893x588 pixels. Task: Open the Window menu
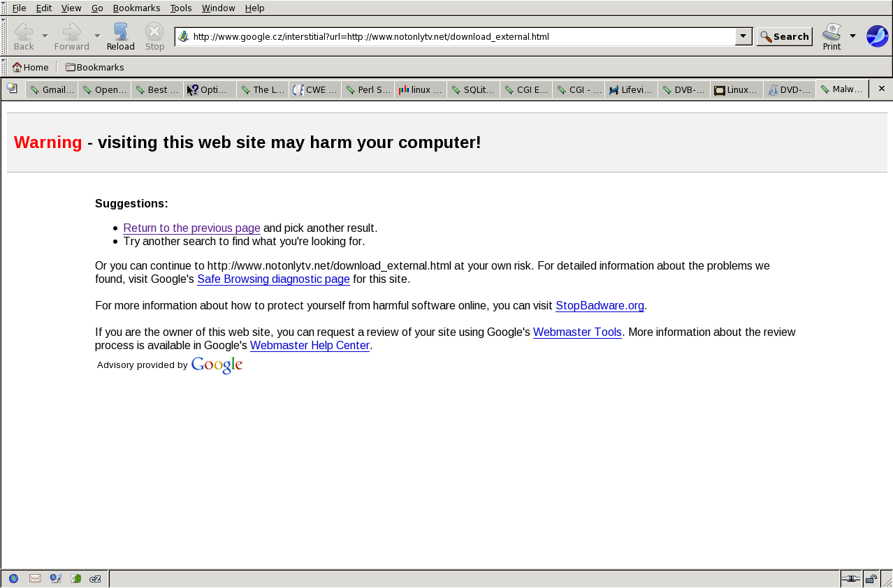pyautogui.click(x=218, y=8)
